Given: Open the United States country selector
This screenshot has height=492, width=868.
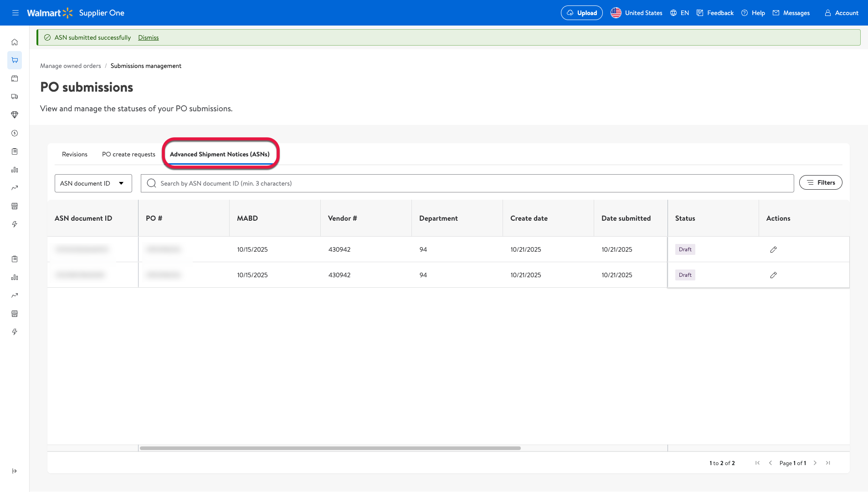Looking at the screenshot, I should pyautogui.click(x=637, y=13).
